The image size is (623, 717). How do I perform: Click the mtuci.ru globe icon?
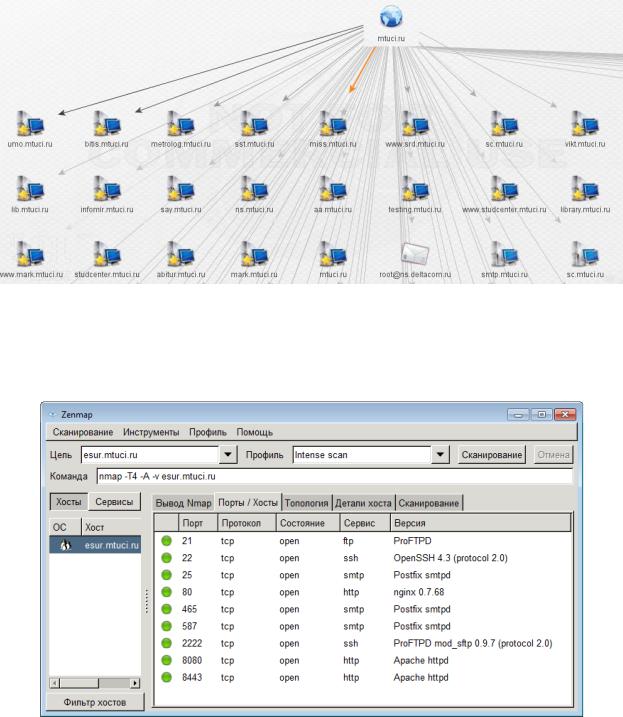[x=391, y=16]
